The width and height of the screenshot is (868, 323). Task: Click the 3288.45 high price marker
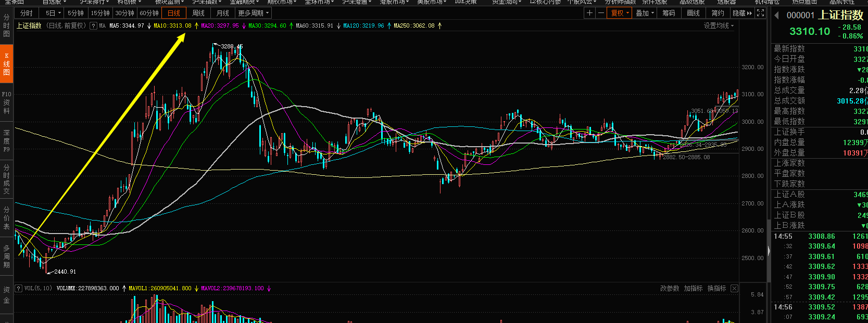click(232, 46)
